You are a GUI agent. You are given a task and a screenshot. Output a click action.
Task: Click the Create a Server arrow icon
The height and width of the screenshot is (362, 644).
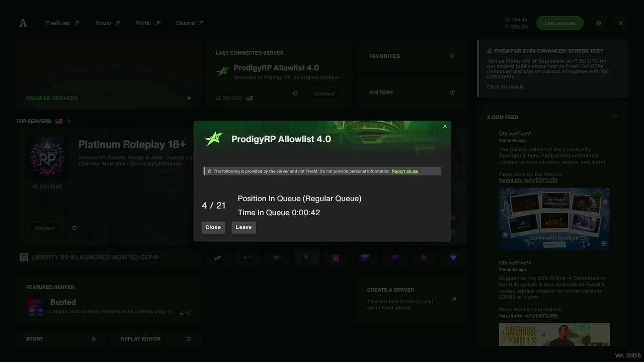pyautogui.click(x=454, y=299)
